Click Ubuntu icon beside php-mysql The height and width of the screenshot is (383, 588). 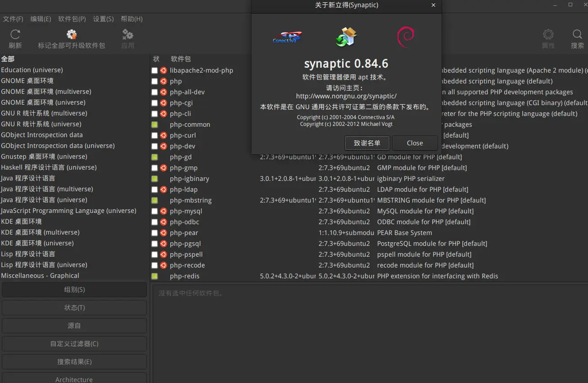coord(164,211)
